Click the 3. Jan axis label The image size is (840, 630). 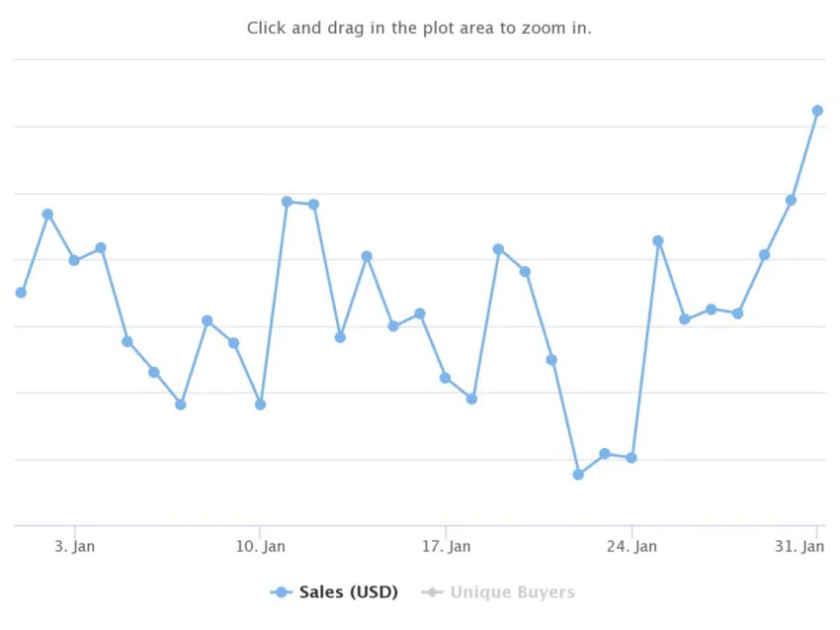point(74,546)
